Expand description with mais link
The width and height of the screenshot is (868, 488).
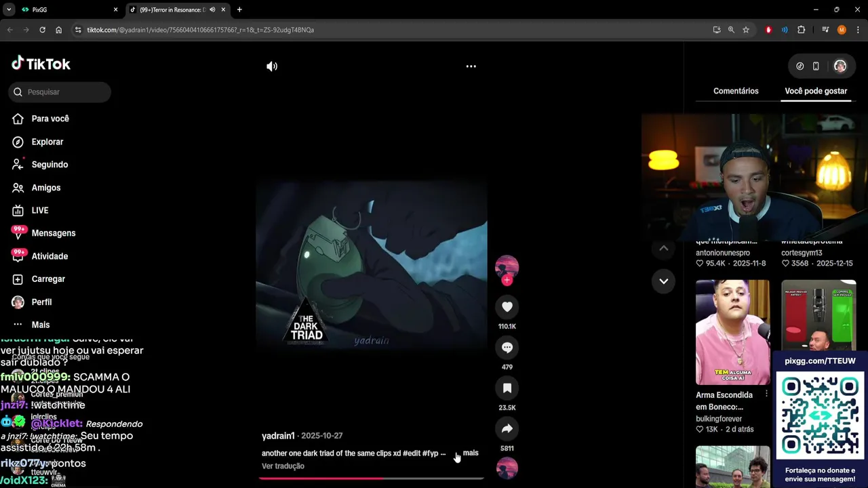(471, 453)
